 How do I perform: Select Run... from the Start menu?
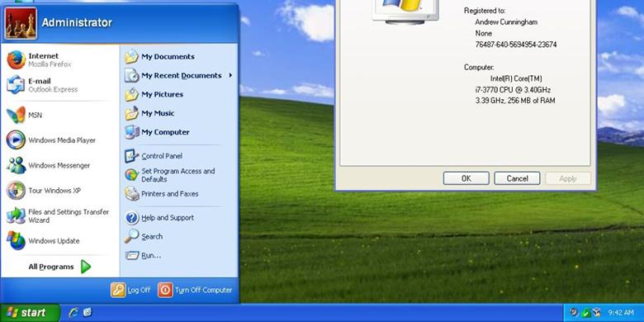[179, 255]
